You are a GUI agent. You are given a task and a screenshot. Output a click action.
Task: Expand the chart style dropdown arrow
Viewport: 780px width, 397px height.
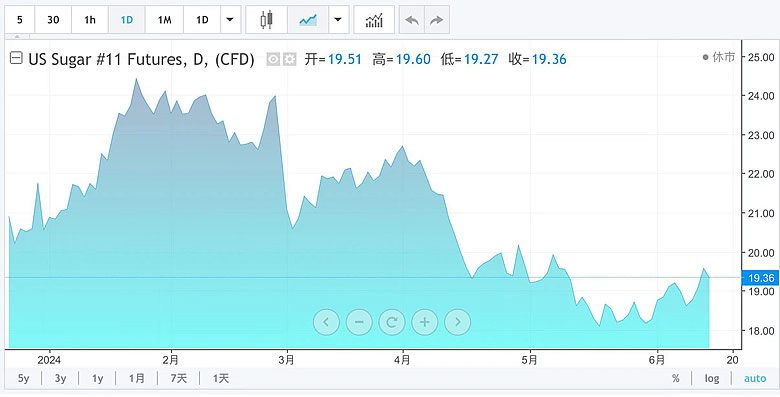click(338, 20)
